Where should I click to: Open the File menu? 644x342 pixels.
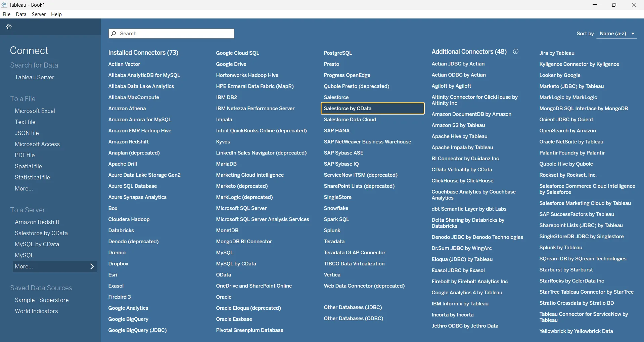click(6, 14)
